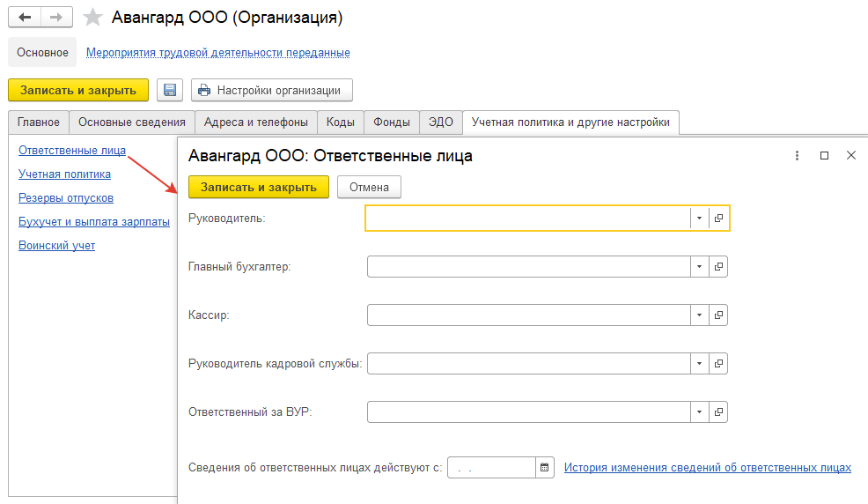Open the Руководитель field's linked record icon
This screenshot has width=868, height=504.
pos(718,219)
